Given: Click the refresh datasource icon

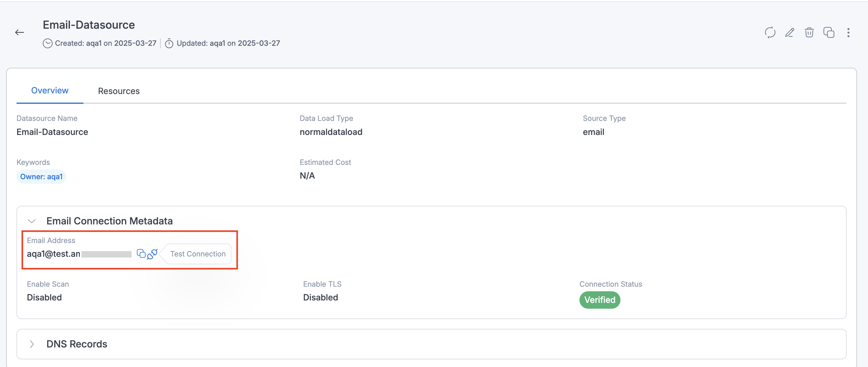Looking at the screenshot, I should (x=770, y=33).
